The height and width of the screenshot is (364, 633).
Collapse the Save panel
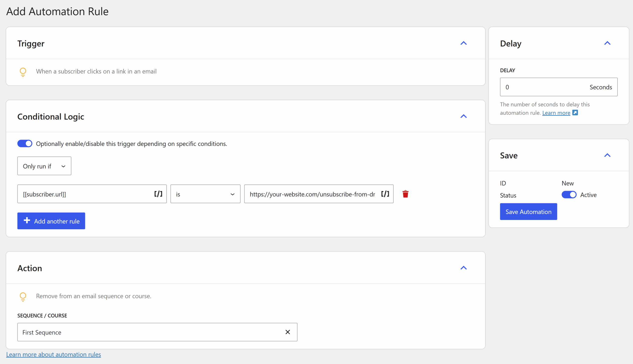[x=607, y=155]
